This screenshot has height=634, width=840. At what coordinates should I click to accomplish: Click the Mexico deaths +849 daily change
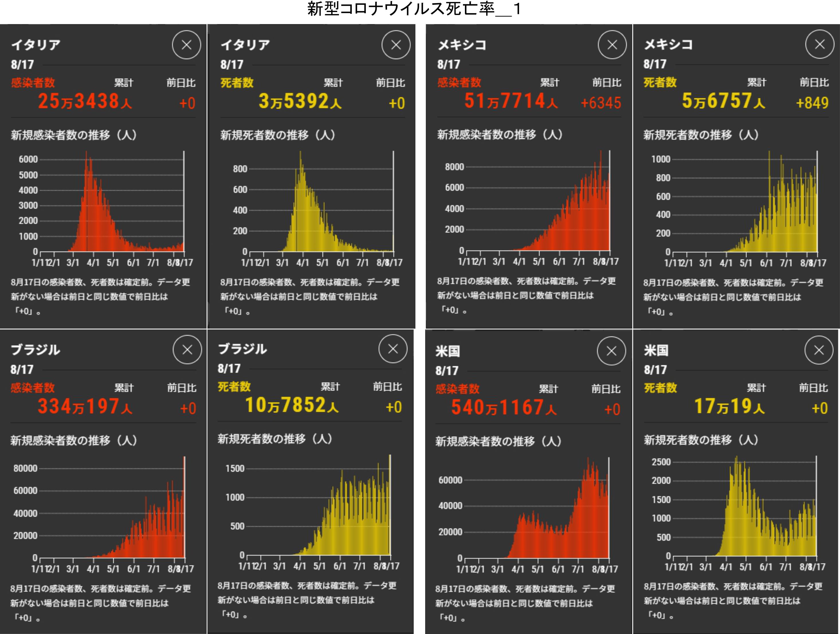pos(812,103)
